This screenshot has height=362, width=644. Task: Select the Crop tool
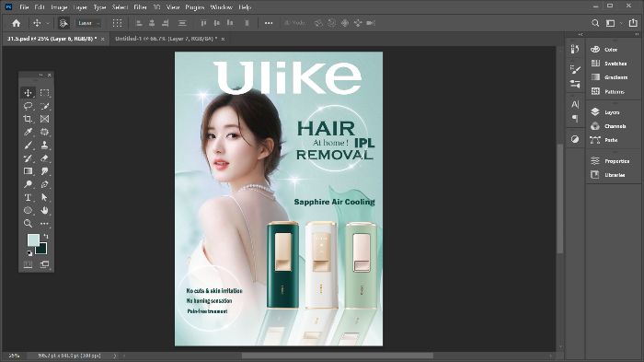pyautogui.click(x=28, y=119)
